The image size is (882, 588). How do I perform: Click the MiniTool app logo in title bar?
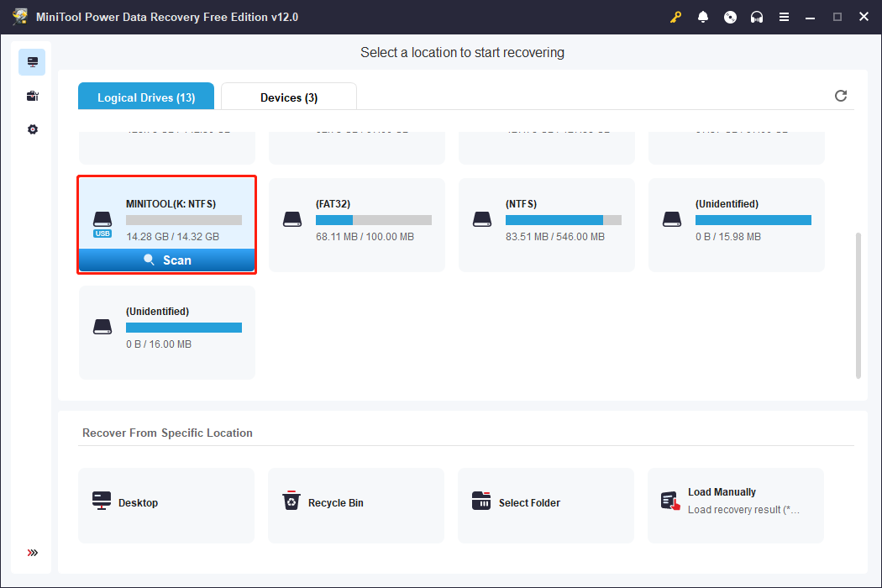pyautogui.click(x=20, y=16)
